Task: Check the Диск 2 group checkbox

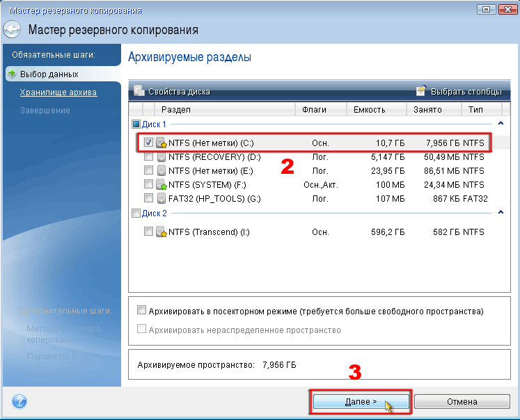Action: (136, 213)
